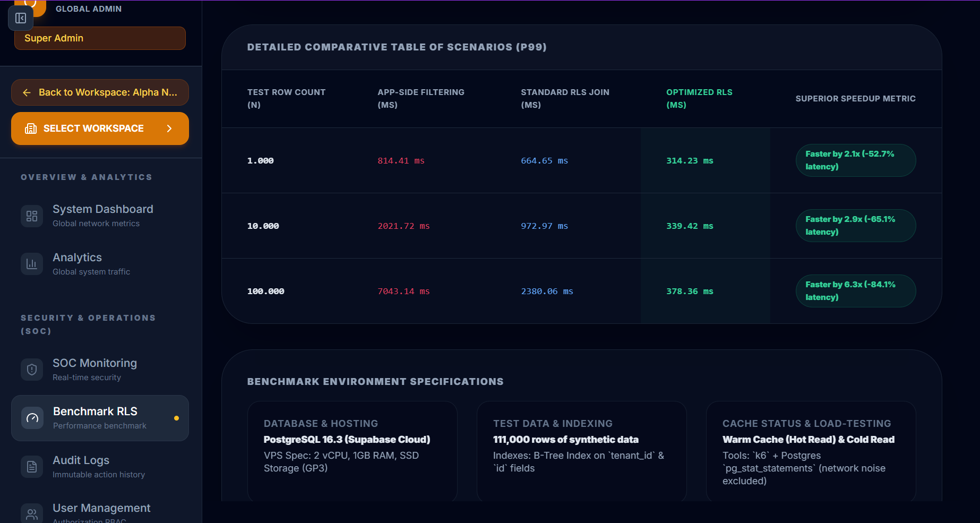980x523 pixels.
Task: Select Benchmark RLS menu item
Action: [100, 418]
